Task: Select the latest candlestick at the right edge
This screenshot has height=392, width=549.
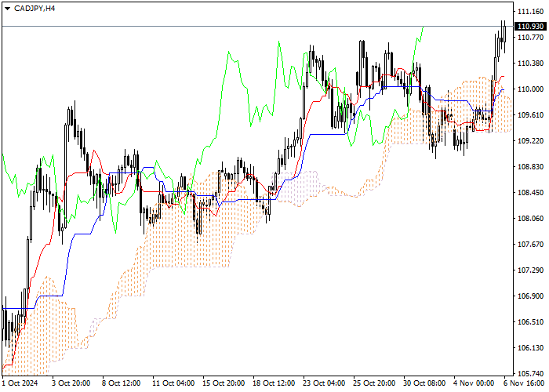Action: point(504,35)
